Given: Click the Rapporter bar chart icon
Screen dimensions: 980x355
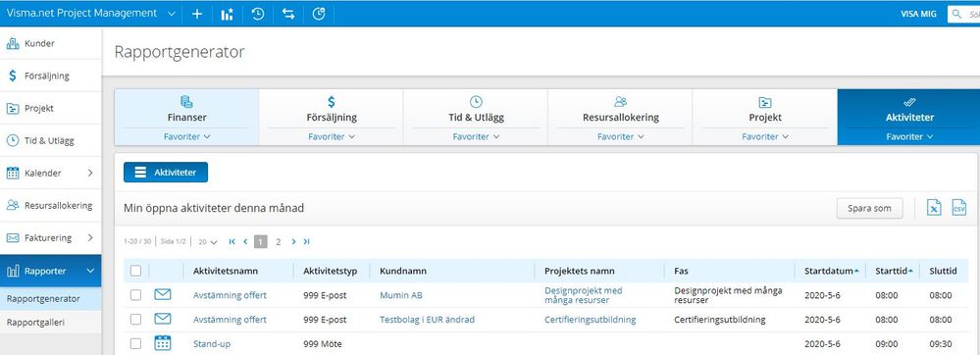Looking at the screenshot, I should 13,271.
